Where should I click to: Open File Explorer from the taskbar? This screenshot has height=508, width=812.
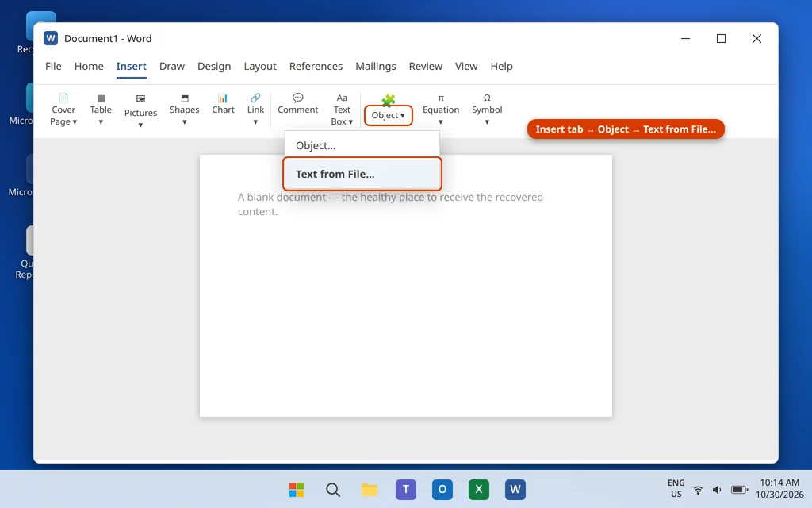pos(370,489)
